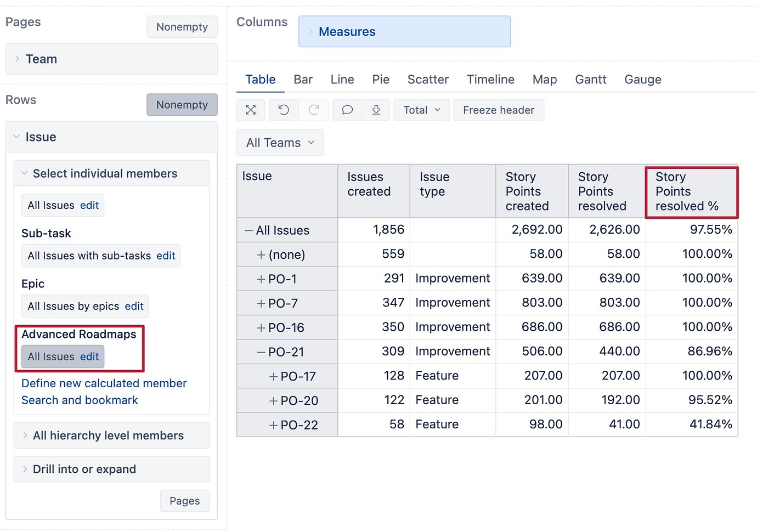757x532 pixels.
Task: Click the redo arrow icon
Action: 314,110
